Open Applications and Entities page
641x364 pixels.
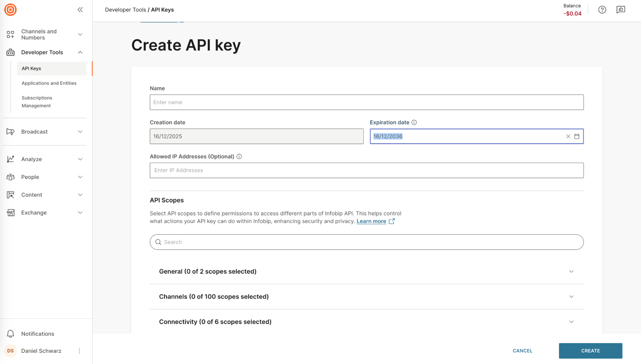[x=49, y=83]
